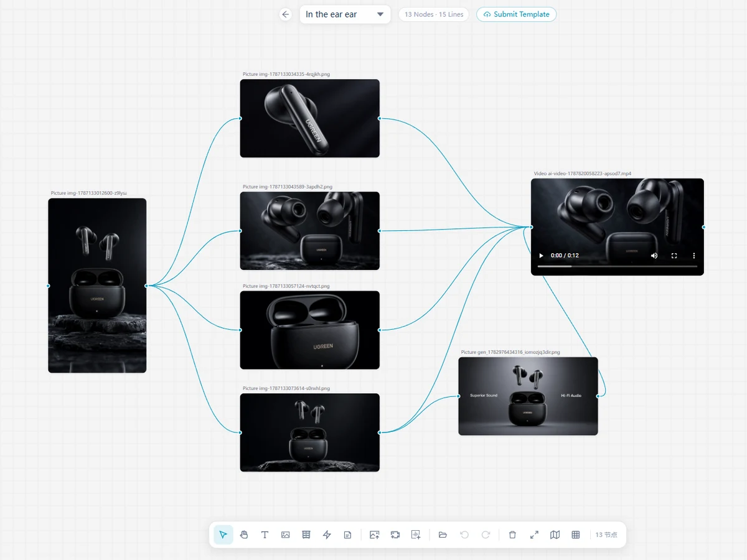Select picture img-1787133073614-s0nxhl.png
This screenshot has width=747, height=560.
[x=310, y=432]
